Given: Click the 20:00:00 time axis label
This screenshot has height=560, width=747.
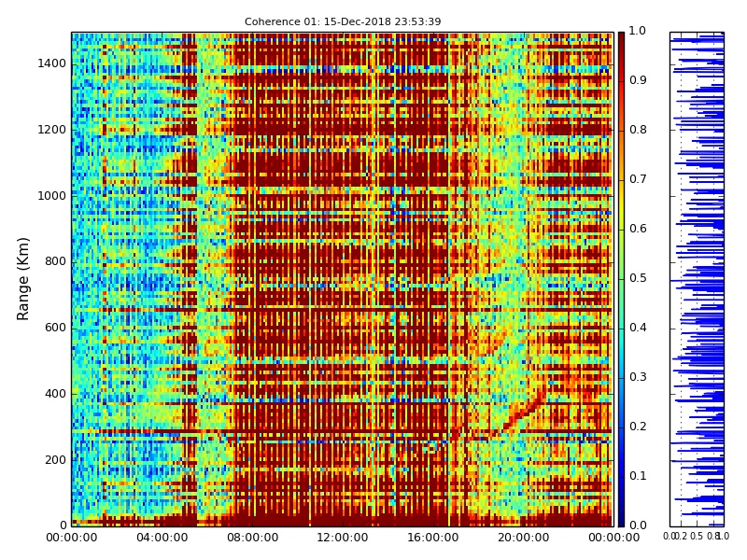Looking at the screenshot, I should 524,538.
